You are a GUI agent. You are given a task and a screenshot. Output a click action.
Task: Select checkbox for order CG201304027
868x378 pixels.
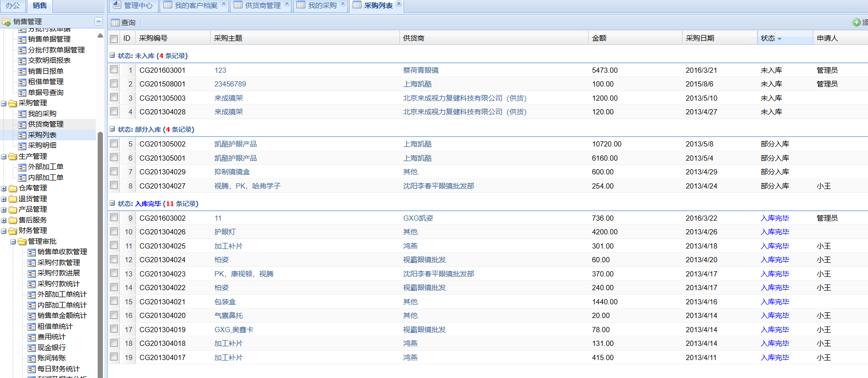click(114, 185)
